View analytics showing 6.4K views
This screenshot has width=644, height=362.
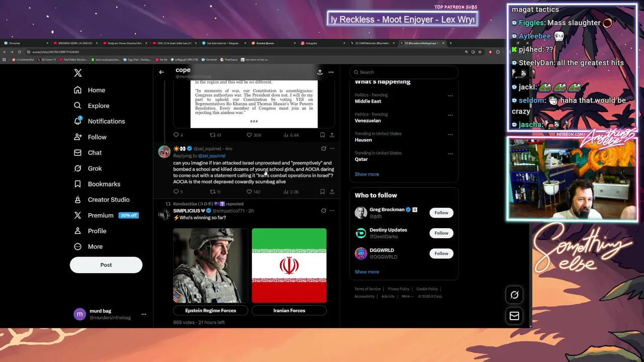(291, 135)
